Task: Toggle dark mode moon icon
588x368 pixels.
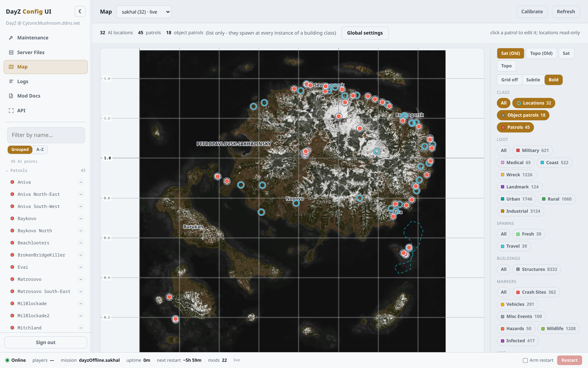Action: click(80, 11)
